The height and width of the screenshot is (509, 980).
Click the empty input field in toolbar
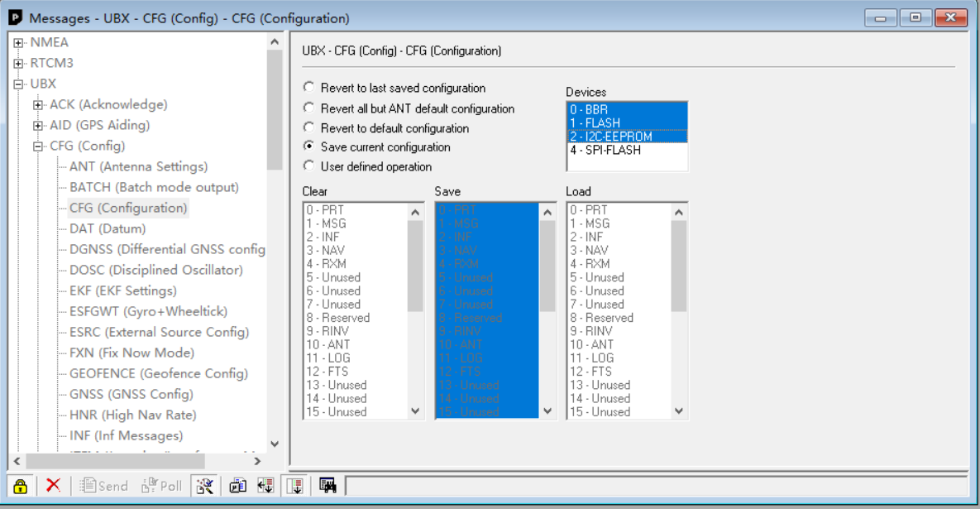coord(656,486)
